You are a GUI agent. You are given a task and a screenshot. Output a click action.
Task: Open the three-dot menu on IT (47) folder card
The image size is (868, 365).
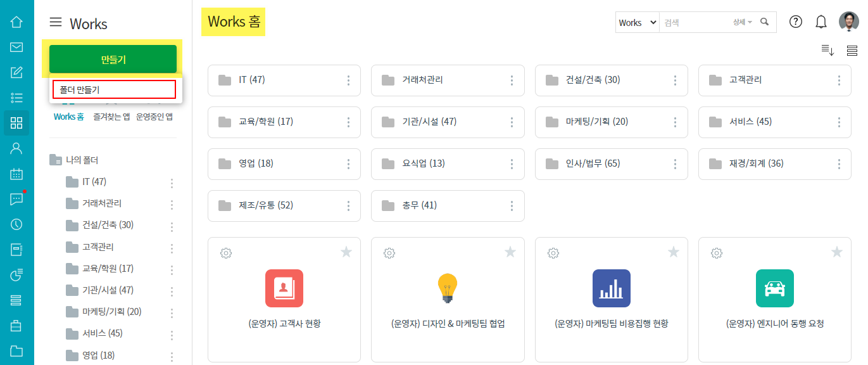[x=348, y=80]
